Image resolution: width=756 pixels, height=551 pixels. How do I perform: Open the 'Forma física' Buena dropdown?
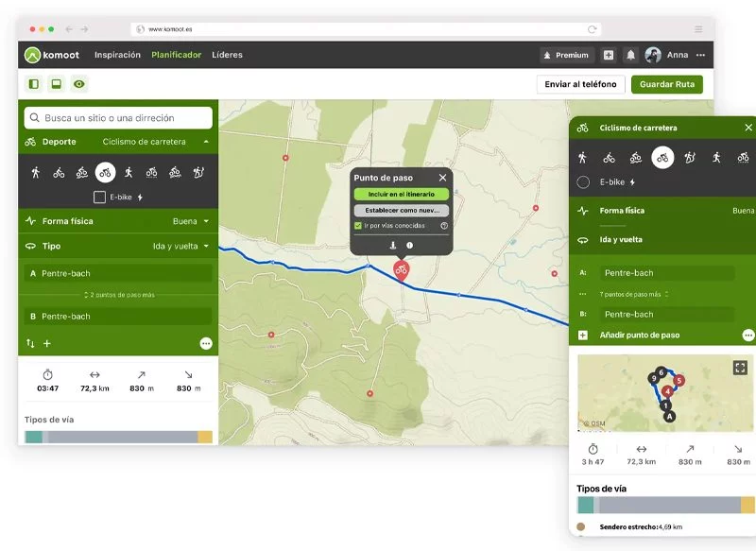(x=190, y=221)
